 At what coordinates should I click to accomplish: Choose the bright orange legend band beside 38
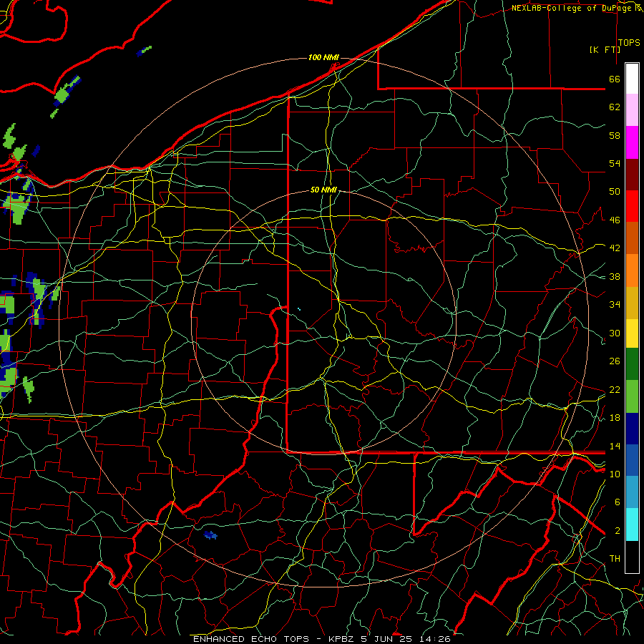point(632,270)
